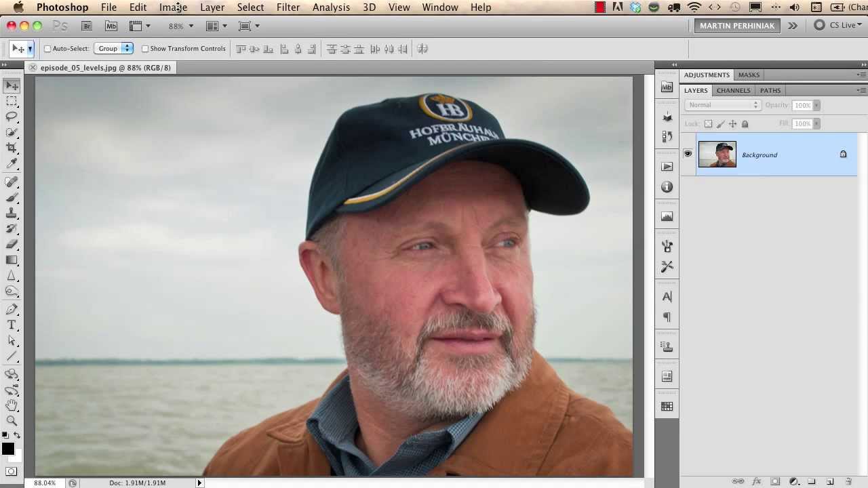Click the trash icon in Layers panel
Image resolution: width=868 pixels, height=488 pixels.
point(848,481)
